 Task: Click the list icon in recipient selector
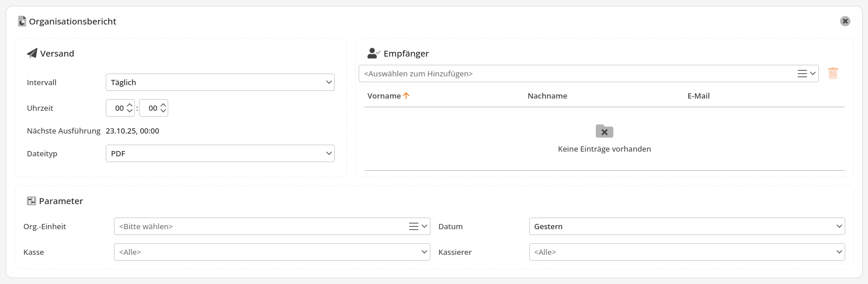(x=802, y=73)
